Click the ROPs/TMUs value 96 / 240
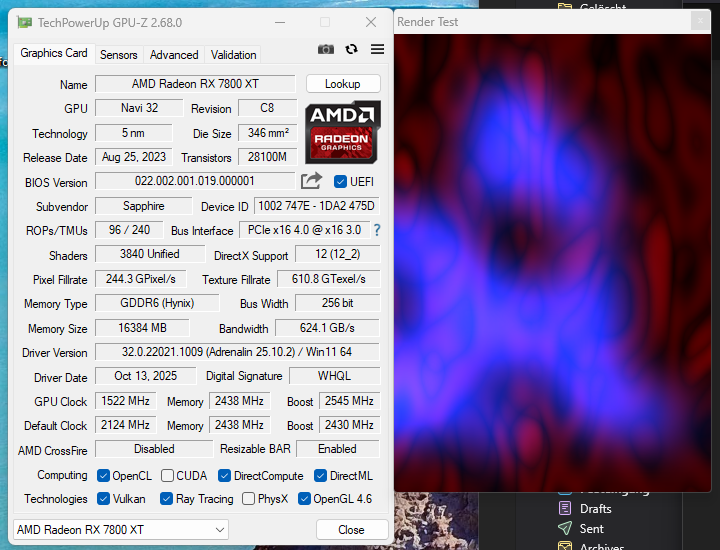Image resolution: width=720 pixels, height=550 pixels. pos(129,230)
